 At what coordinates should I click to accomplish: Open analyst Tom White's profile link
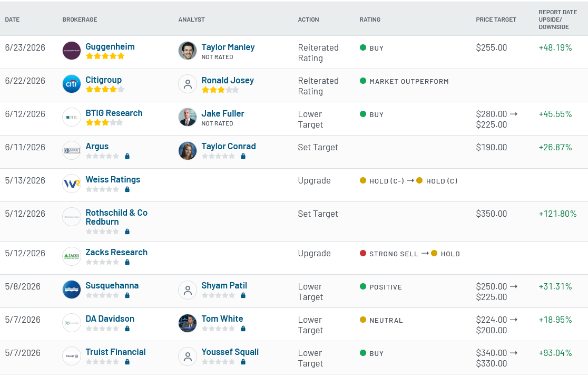pyautogui.click(x=222, y=319)
